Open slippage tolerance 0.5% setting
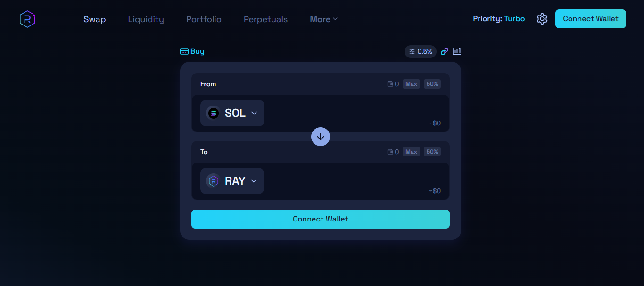The height and width of the screenshot is (286, 644). pos(421,51)
